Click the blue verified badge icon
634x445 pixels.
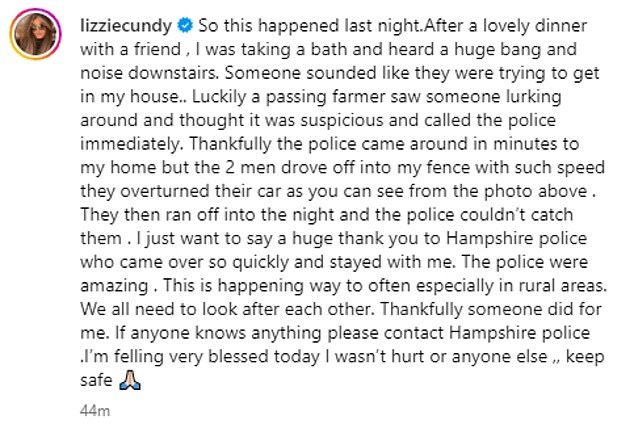coord(185,25)
